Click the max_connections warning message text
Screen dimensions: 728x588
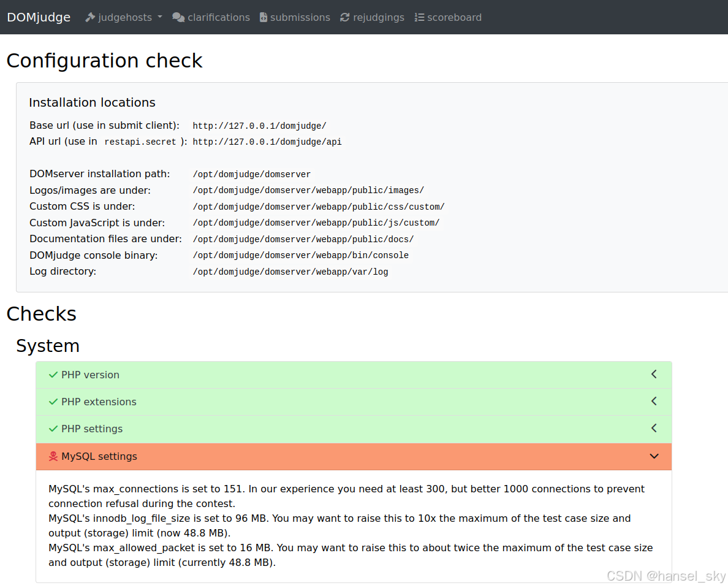[x=346, y=496]
